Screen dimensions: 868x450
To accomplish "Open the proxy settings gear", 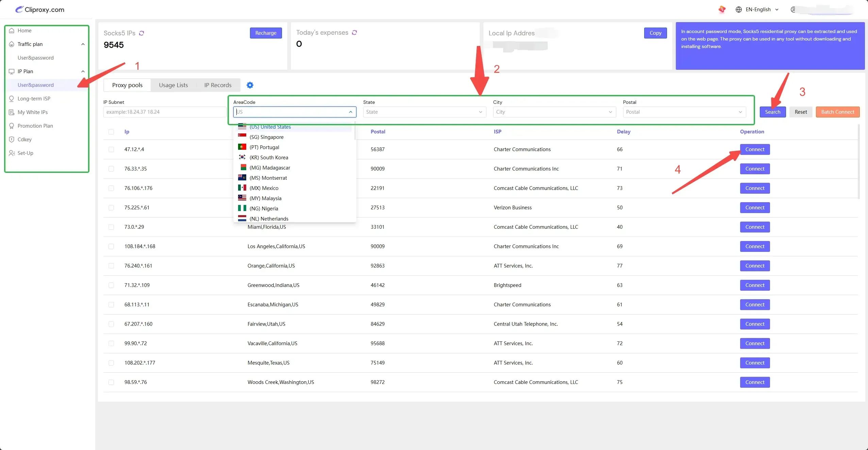I will click(x=250, y=85).
